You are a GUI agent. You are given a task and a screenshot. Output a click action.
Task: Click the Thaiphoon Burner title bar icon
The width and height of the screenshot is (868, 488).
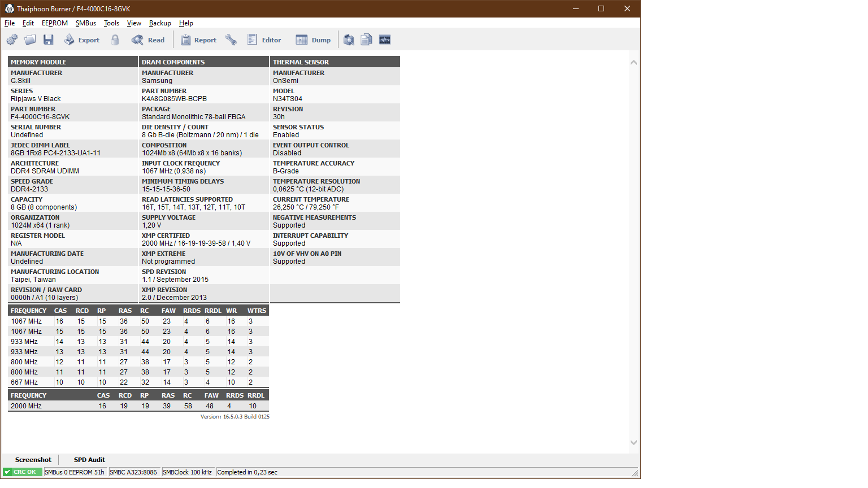click(x=9, y=8)
